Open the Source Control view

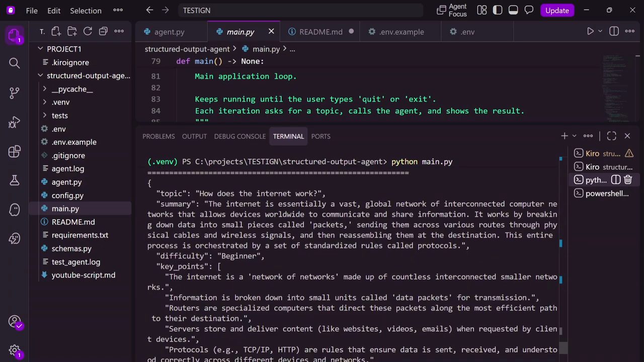(x=14, y=93)
